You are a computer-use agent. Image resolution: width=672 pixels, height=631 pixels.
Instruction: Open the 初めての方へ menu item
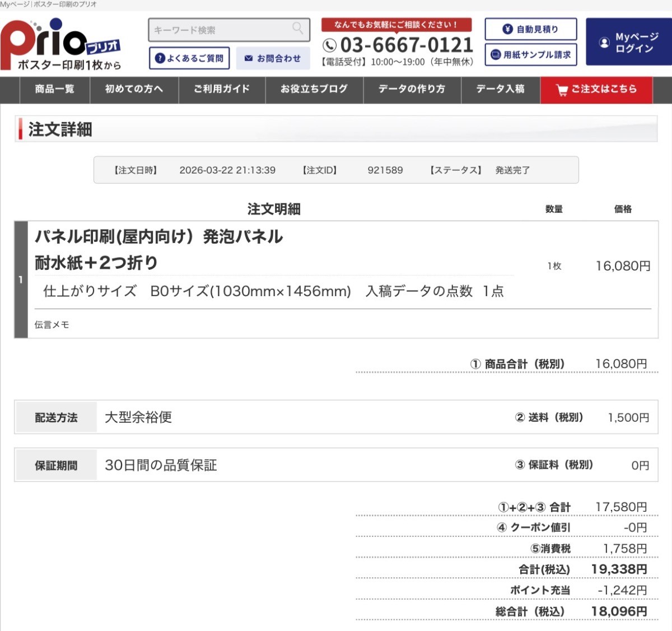(x=134, y=89)
